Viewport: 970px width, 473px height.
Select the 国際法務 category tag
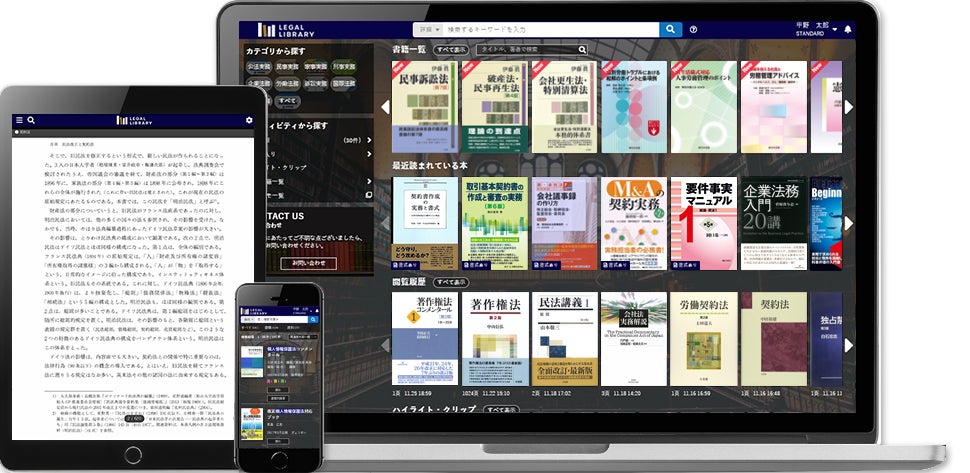point(344,83)
